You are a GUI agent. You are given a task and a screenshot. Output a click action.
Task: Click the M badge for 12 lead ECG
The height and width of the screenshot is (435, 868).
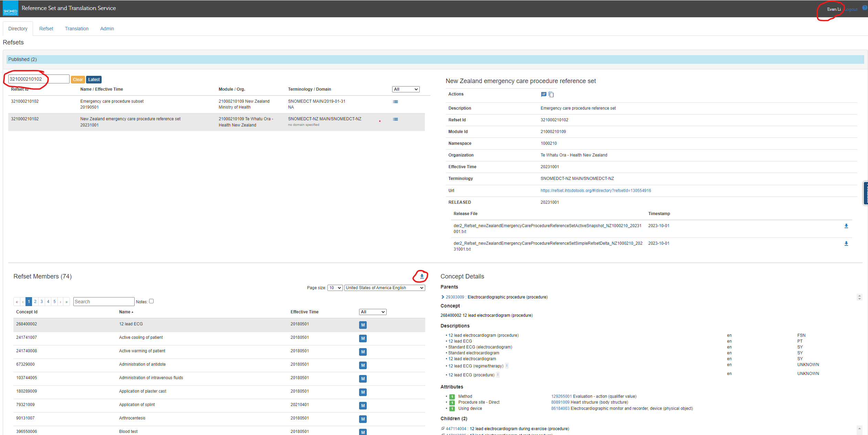pos(363,325)
